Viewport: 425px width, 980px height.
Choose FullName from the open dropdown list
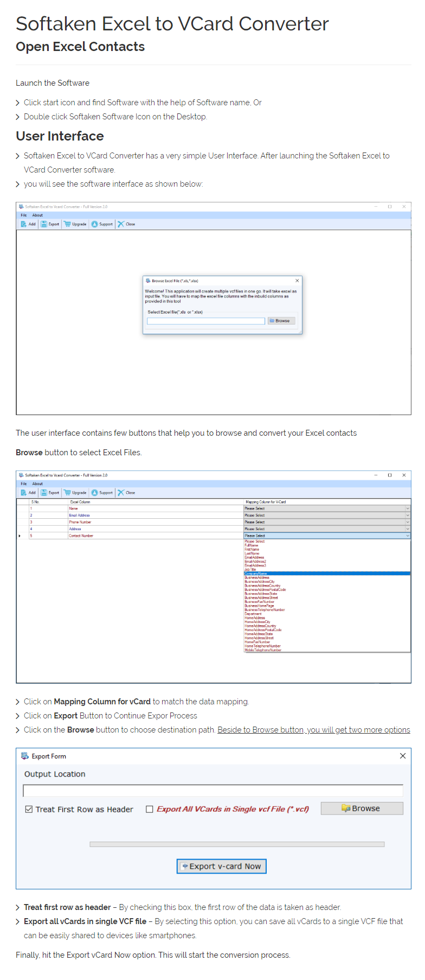(x=252, y=545)
